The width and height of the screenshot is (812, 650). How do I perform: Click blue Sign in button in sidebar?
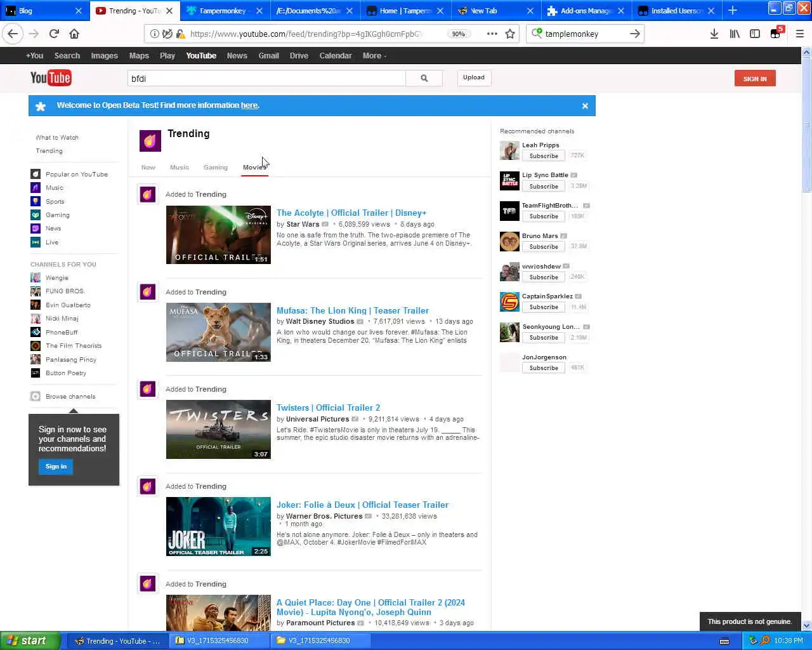56,467
